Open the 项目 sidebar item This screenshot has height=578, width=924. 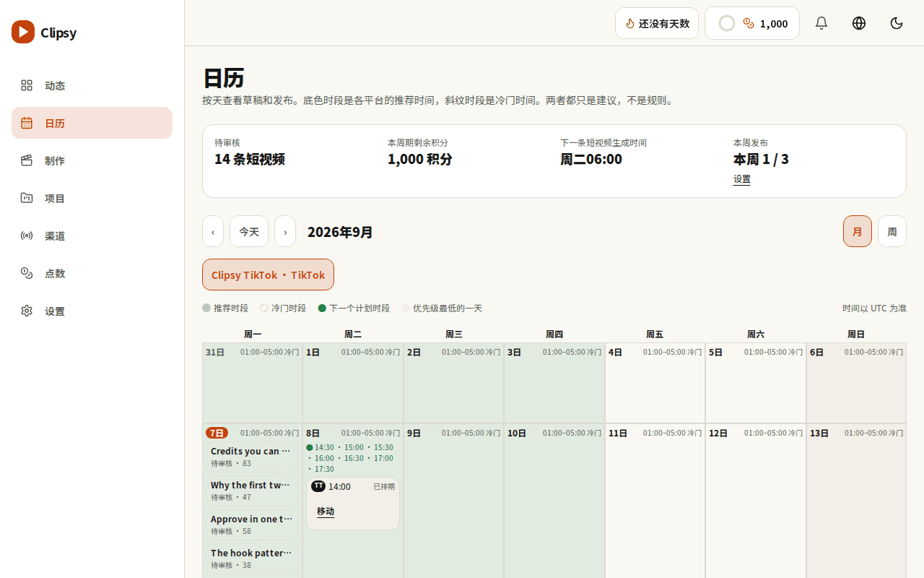click(x=92, y=198)
